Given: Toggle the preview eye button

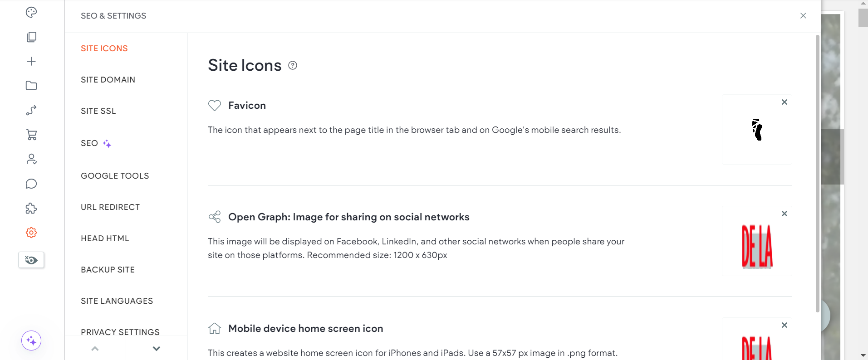Looking at the screenshot, I should tap(31, 260).
